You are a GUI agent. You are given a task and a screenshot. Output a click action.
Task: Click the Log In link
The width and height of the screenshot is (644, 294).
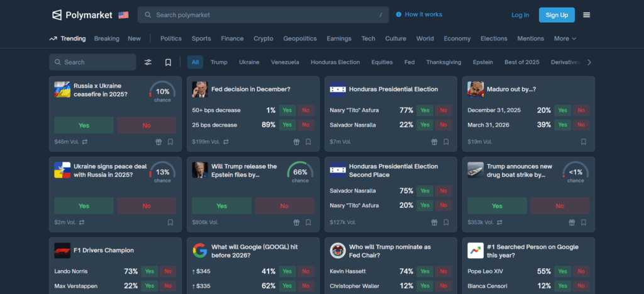click(x=520, y=14)
